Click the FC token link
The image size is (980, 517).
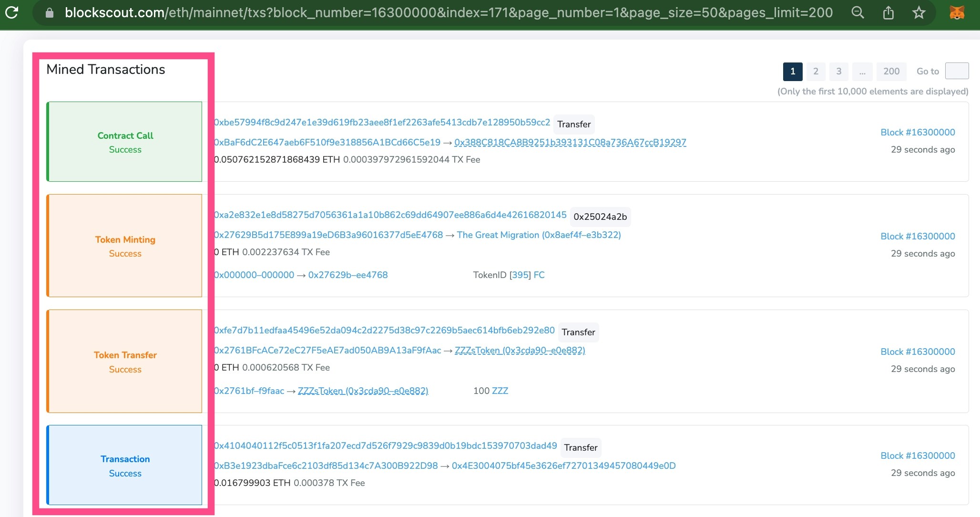coord(539,275)
